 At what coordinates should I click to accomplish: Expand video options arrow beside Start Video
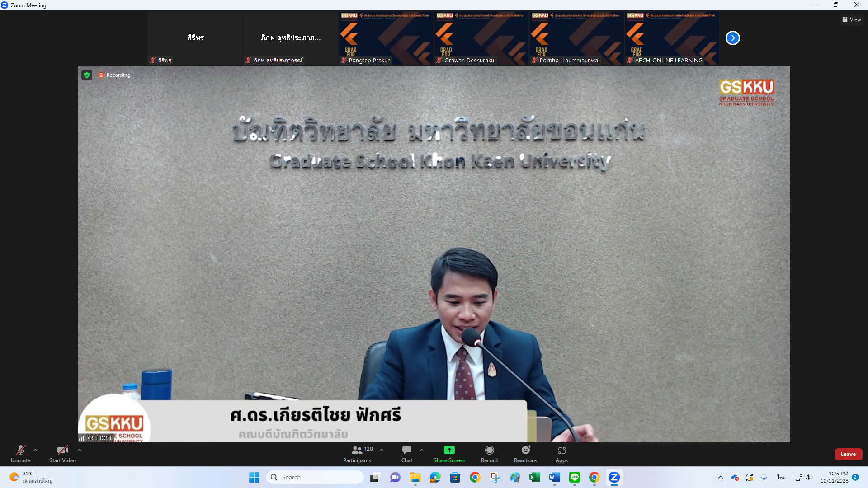80,450
